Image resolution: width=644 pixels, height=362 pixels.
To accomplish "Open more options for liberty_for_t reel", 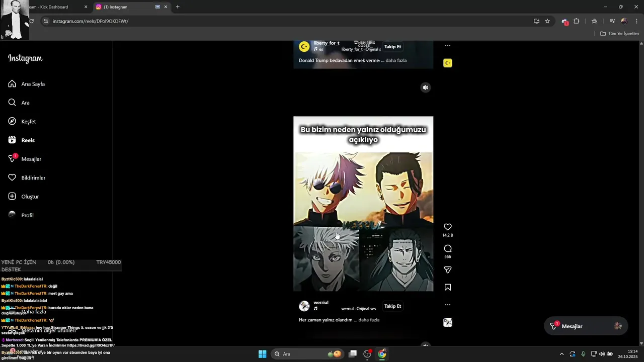I will coord(448,45).
